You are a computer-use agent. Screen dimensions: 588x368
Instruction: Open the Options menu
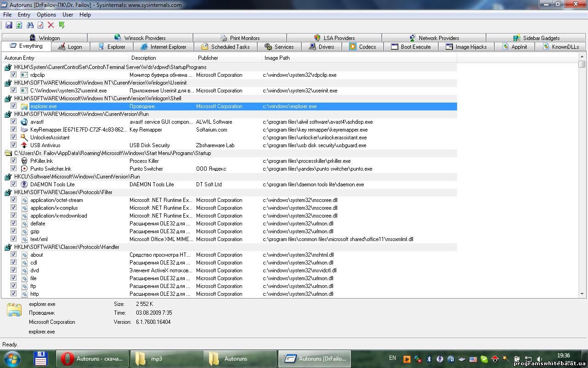46,15
